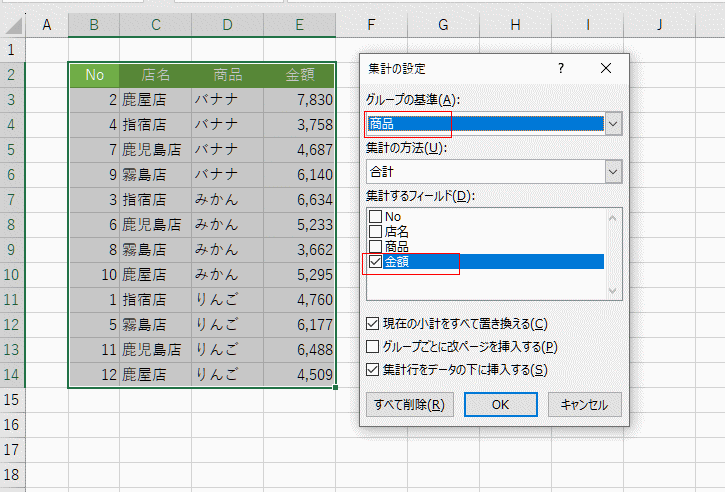Click 鹿屋店 cell in row 3
The height and width of the screenshot is (492, 725).
(155, 100)
